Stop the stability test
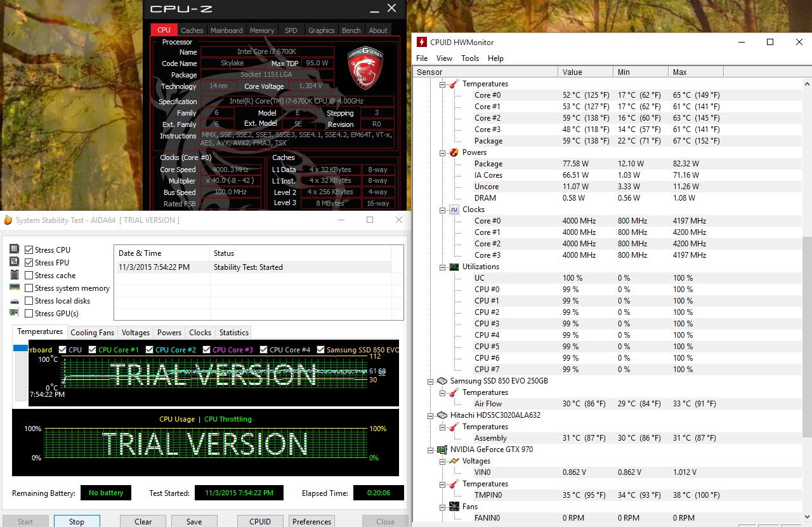This screenshot has height=527, width=812. tap(77, 521)
